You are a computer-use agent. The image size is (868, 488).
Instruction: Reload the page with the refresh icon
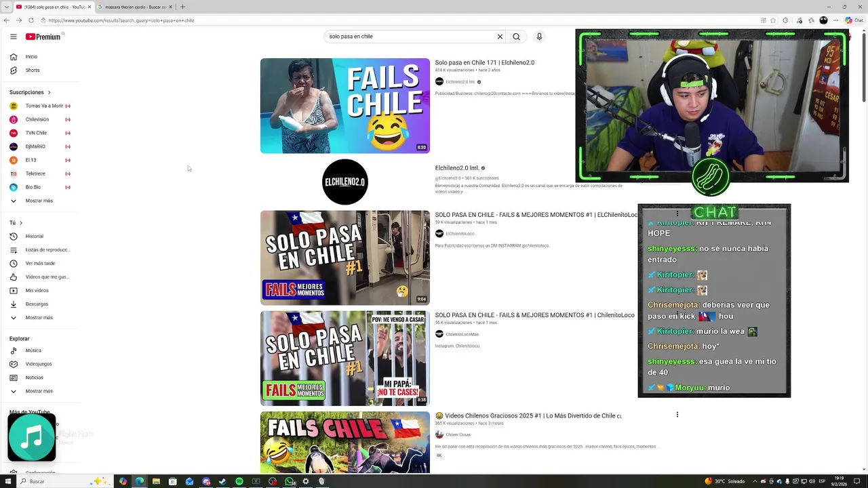point(31,20)
